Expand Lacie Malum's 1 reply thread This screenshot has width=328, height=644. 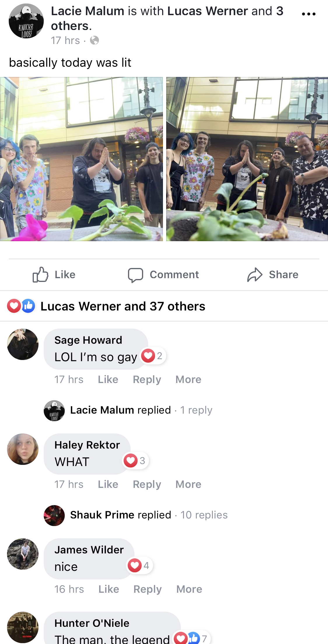point(141,410)
